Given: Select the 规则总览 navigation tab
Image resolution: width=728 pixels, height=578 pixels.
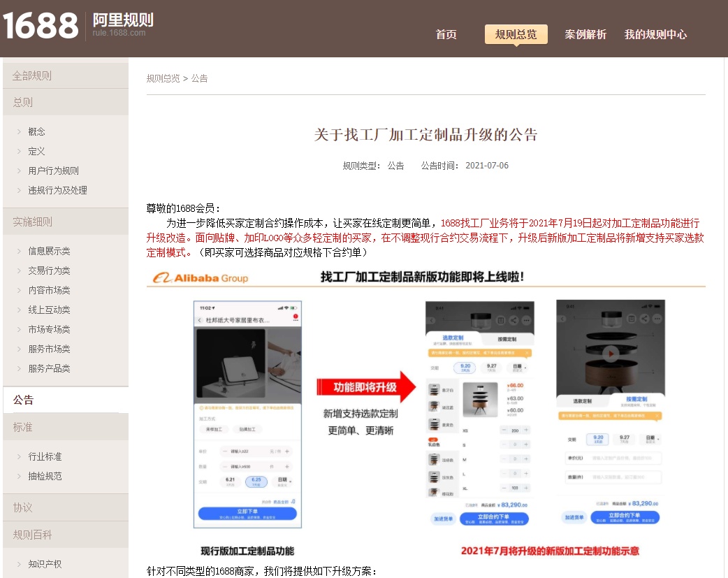Looking at the screenshot, I should click(516, 35).
